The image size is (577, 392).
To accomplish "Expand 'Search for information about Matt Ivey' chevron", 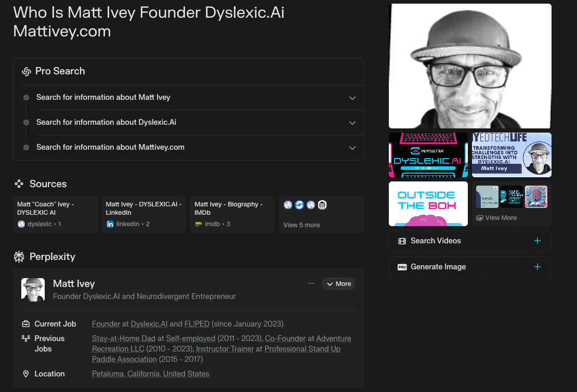I will tap(352, 98).
